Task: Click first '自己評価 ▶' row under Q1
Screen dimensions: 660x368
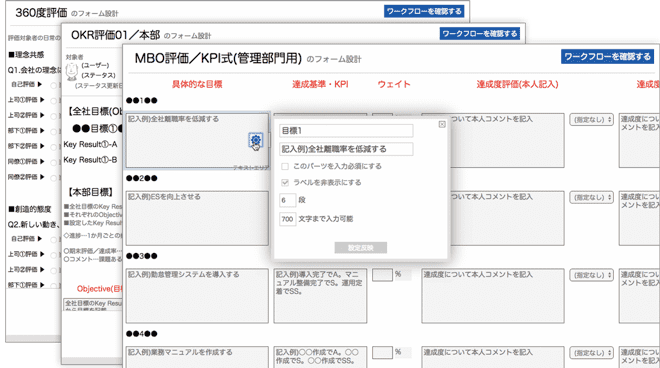Action: [27, 85]
